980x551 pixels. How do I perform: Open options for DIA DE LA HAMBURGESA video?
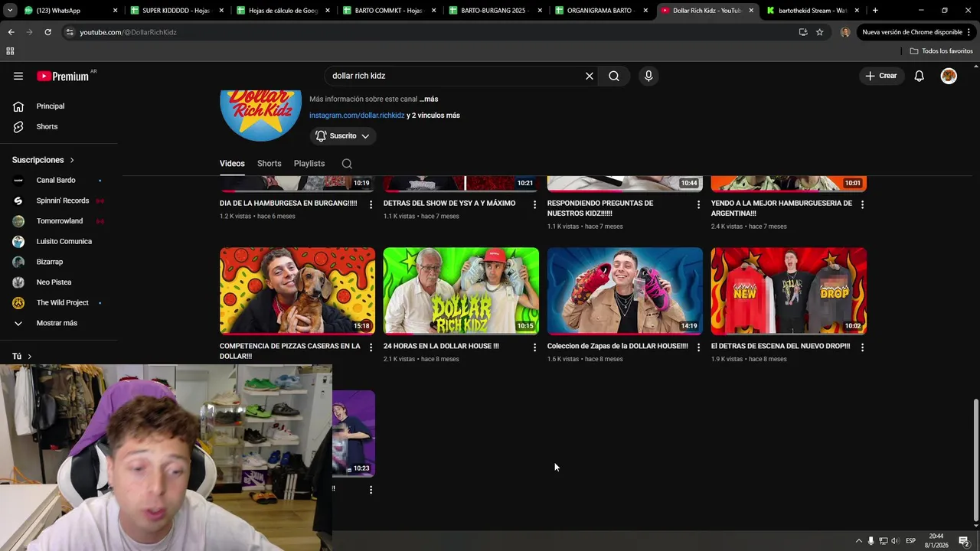[371, 204]
